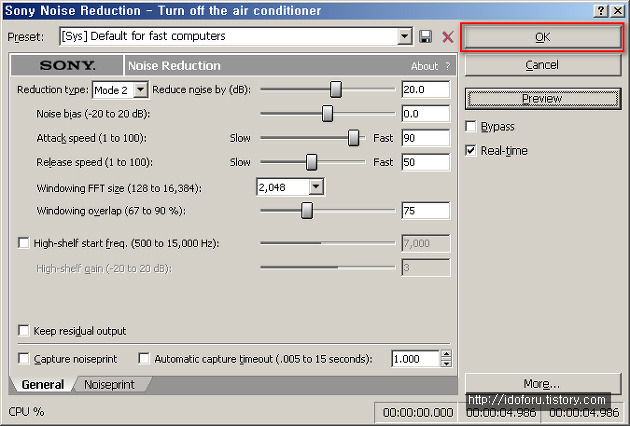The image size is (630, 426).
Task: Save the current preset with the floppy icon
Action: (425, 37)
